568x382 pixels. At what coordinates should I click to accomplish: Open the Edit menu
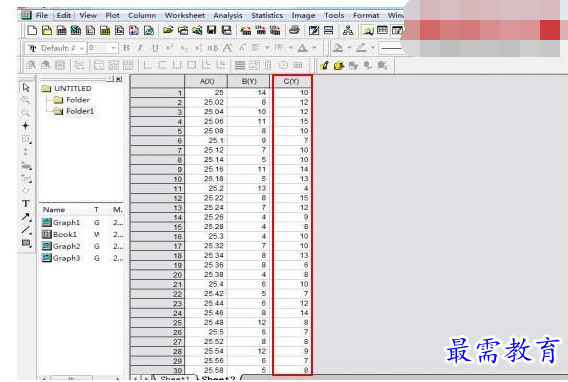coord(63,15)
